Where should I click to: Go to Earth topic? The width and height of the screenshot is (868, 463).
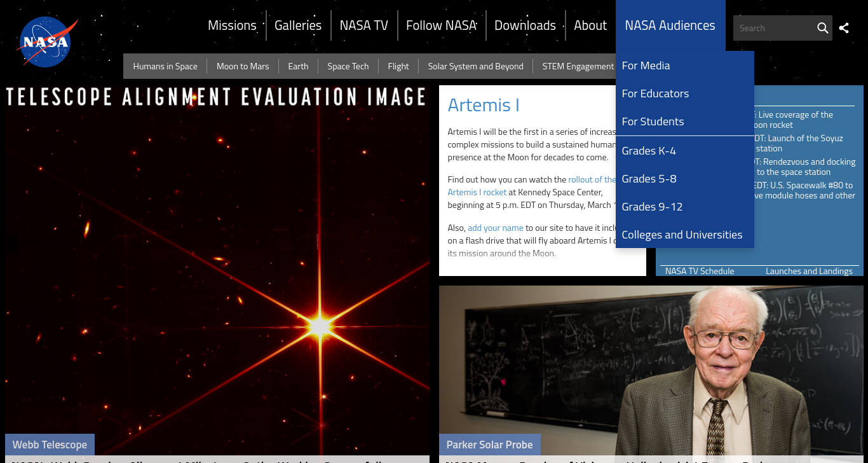coord(298,66)
